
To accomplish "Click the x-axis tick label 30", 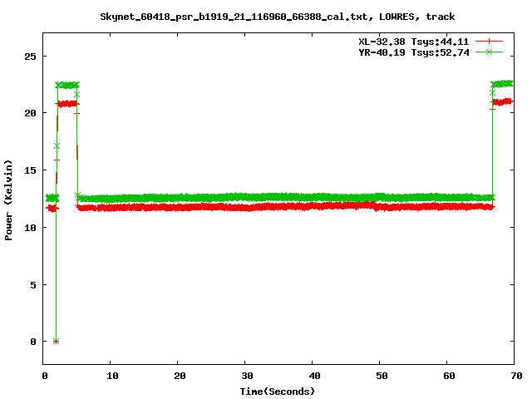I will (247, 376).
